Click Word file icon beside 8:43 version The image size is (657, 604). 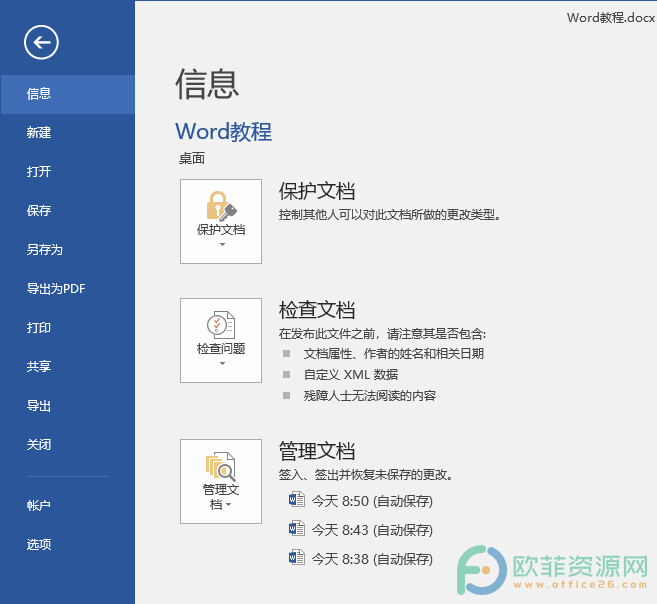pos(297,528)
